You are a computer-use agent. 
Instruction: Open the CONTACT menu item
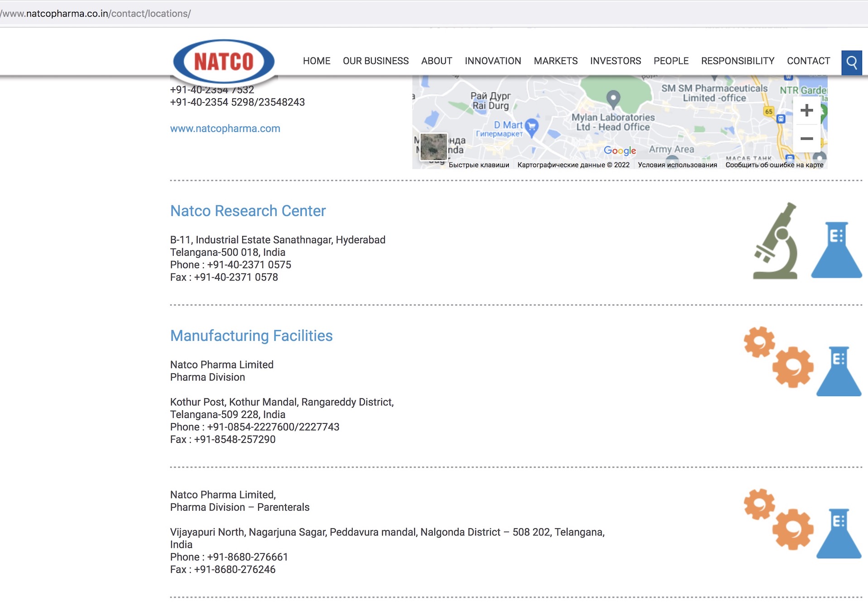(x=808, y=61)
